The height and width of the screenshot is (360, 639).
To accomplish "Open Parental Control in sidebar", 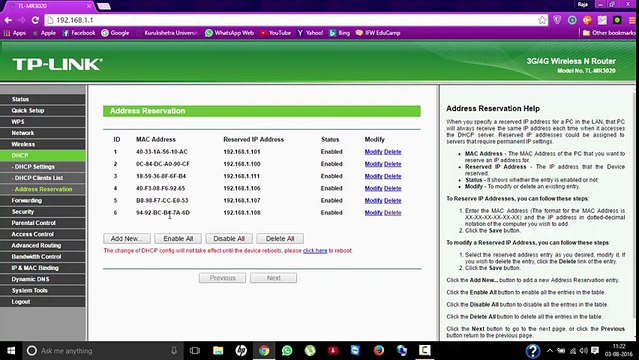I will tap(43, 223).
